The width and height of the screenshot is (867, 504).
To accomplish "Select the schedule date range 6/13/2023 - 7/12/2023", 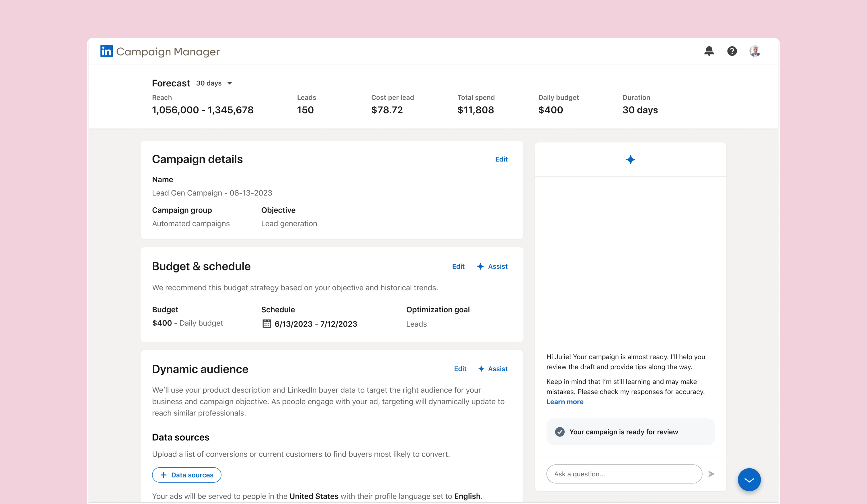I will [x=315, y=324].
